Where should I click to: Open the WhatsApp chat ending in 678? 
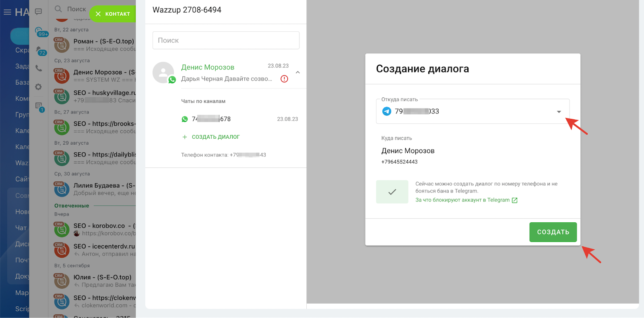tap(211, 119)
